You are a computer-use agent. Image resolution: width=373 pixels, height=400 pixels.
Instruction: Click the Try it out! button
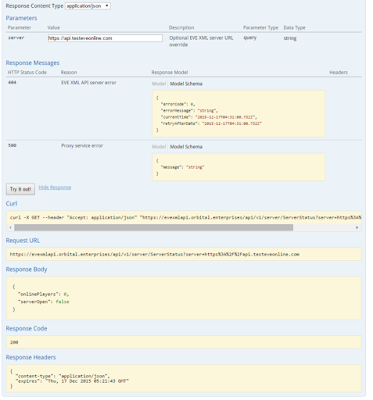[20, 189]
